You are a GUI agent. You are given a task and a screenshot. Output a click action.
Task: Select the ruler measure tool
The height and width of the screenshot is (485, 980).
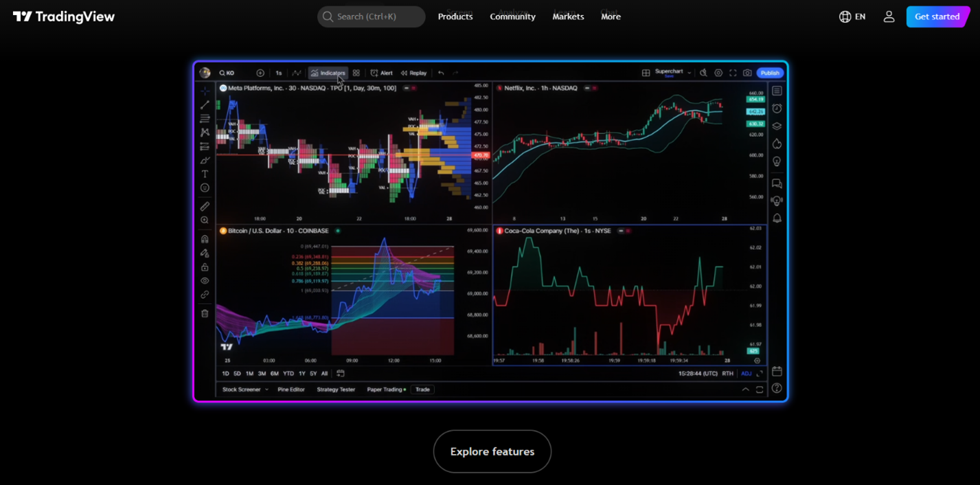tap(205, 206)
